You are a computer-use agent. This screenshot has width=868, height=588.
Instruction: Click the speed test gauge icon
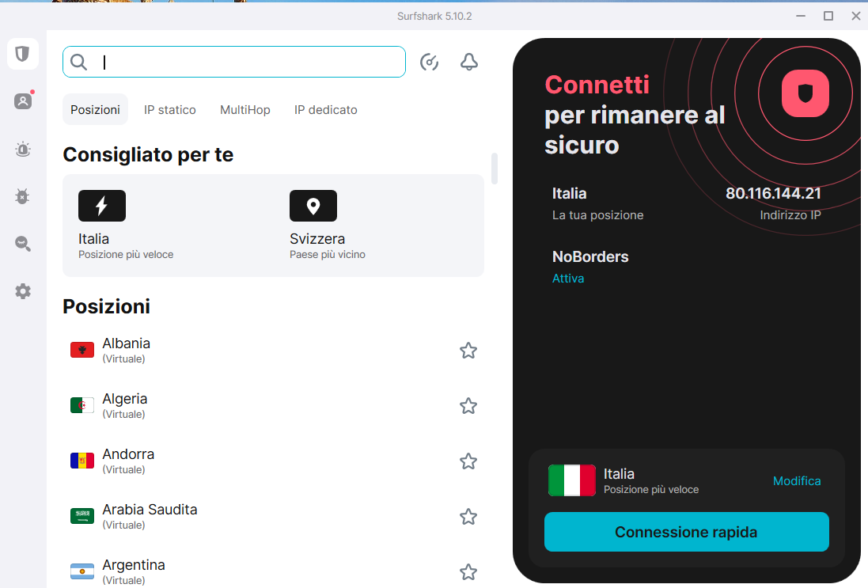click(429, 62)
